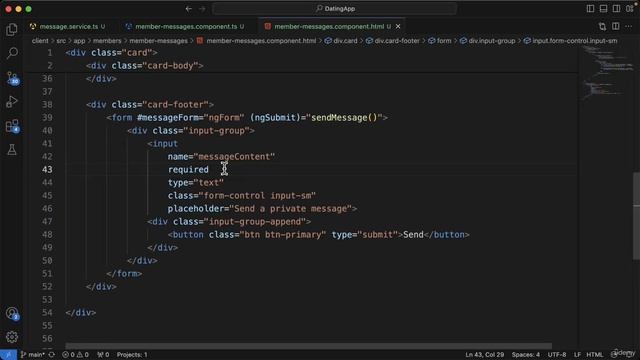This screenshot has height=360, width=640.
Task: Click Ln 43, Col 29 cursor position
Action: (x=484, y=355)
